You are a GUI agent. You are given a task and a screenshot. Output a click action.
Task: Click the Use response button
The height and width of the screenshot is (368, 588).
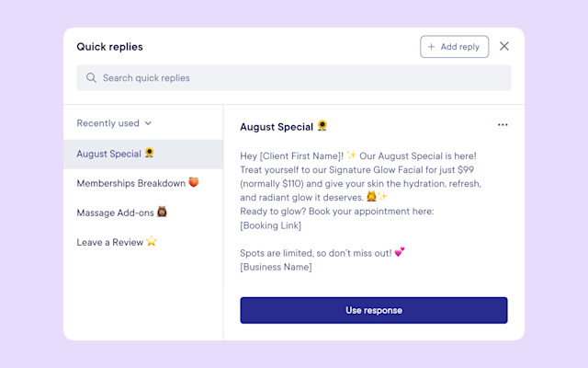[x=374, y=310]
